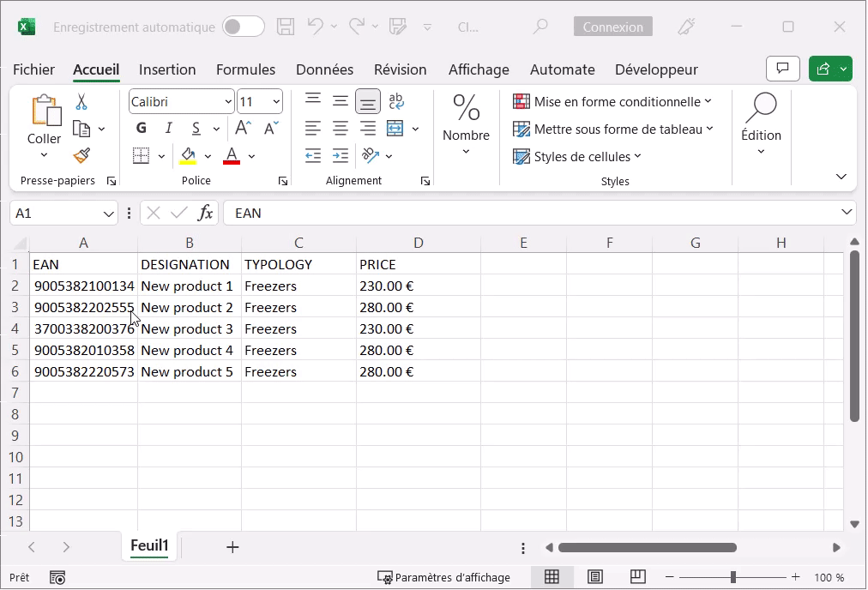Switch to the Formules ribbon tab
The height and width of the screenshot is (590, 868).
pos(245,69)
